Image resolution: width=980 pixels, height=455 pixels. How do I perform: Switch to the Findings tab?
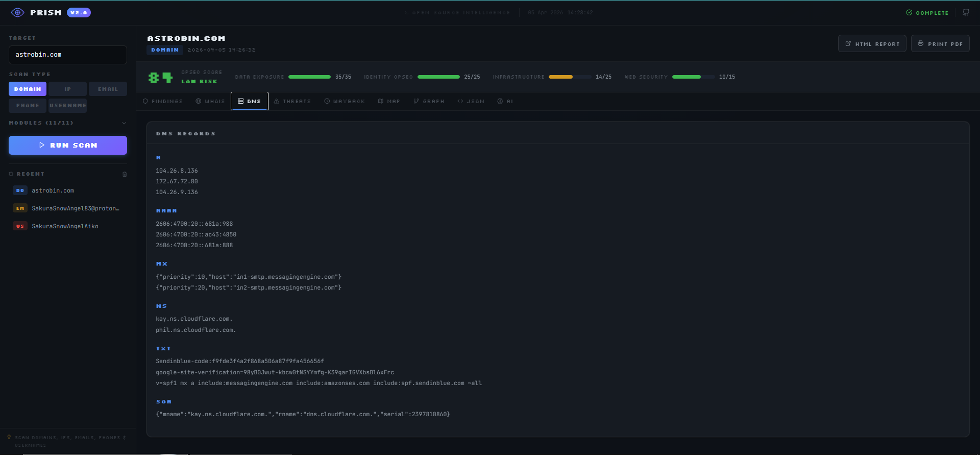click(163, 101)
